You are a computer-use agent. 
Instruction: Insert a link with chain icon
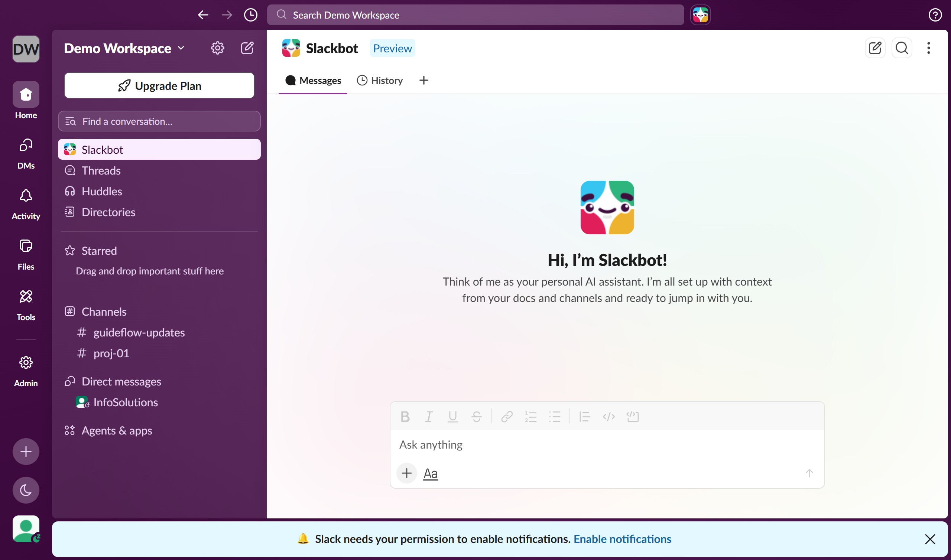pos(507,417)
